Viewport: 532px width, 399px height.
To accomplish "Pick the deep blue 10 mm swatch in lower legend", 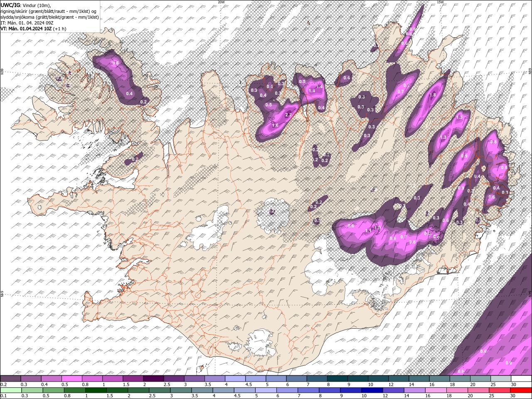I will click(x=372, y=390).
